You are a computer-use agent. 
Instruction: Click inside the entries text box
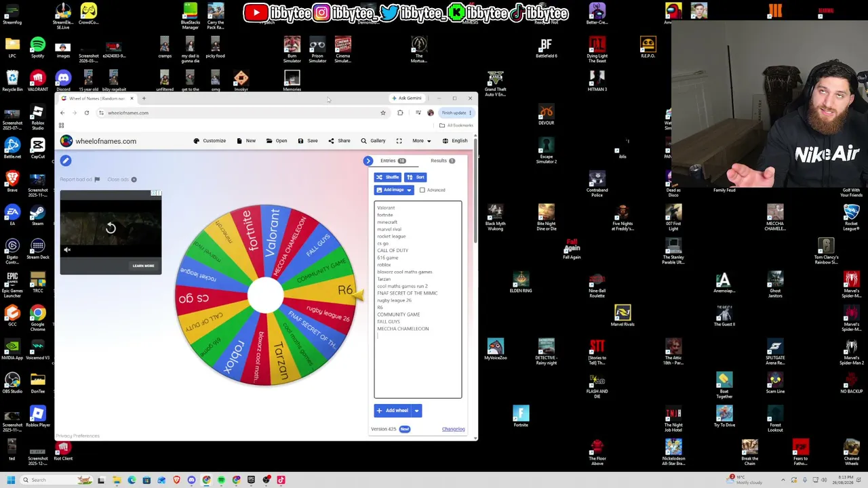(418, 300)
